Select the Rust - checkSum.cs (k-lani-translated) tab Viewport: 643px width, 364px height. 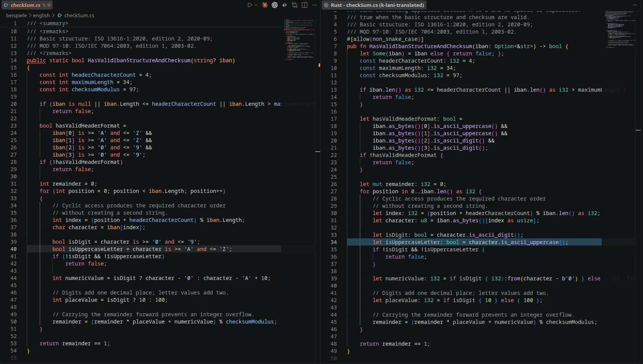pyautogui.click(x=374, y=5)
